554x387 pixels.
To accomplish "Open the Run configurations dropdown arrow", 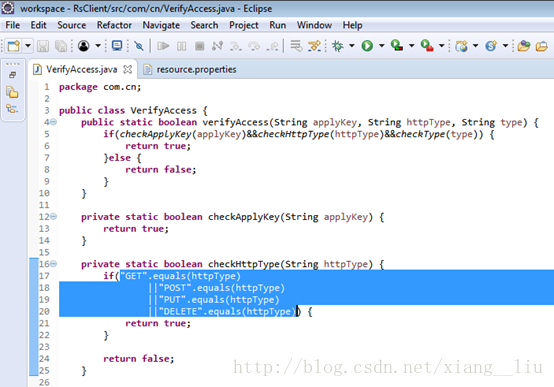I will 382,46.
